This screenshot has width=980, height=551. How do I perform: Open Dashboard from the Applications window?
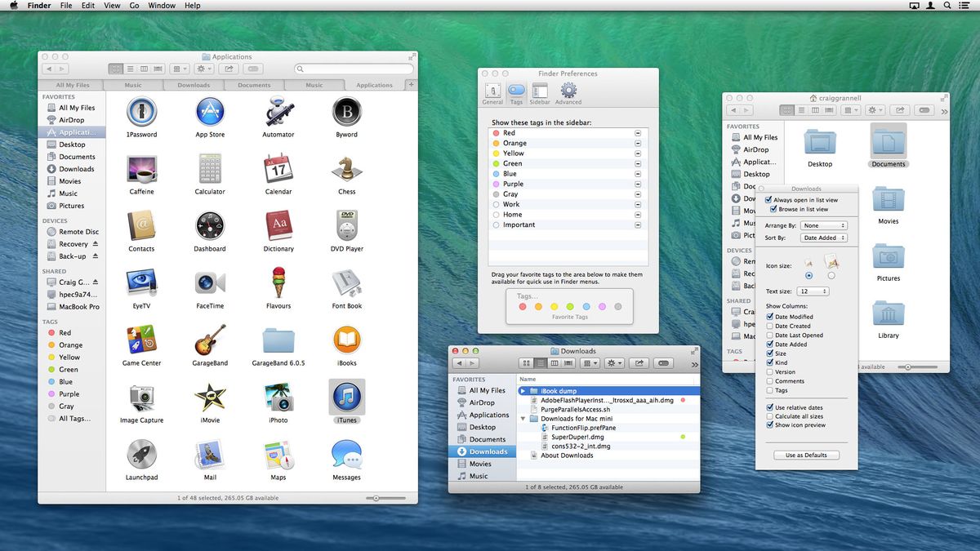coord(210,227)
